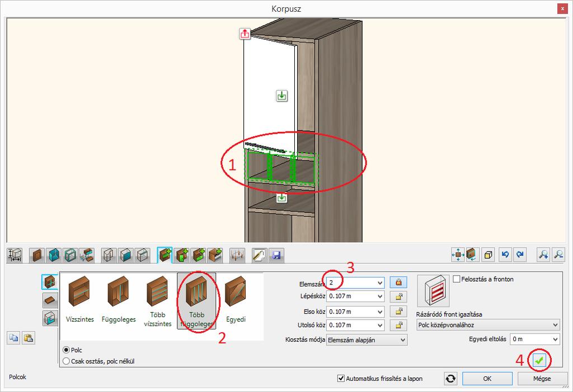This screenshot has width=573, height=392.
Task: Click the blue floppy disk save icon
Action: [x=276, y=255]
